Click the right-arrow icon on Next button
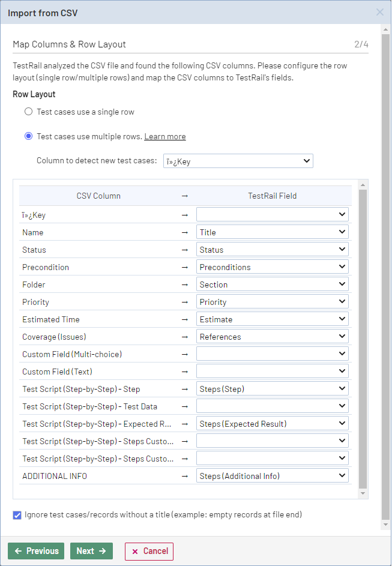392x566 pixels. point(101,550)
